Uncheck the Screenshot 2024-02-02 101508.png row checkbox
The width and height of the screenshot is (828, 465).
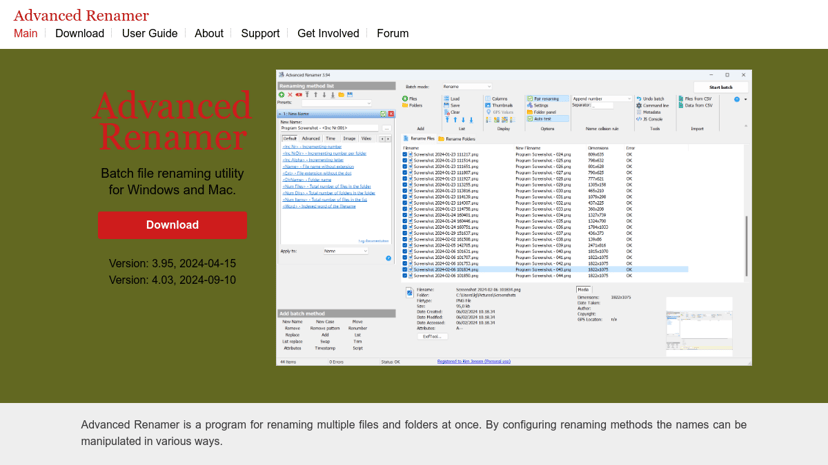[x=405, y=239]
